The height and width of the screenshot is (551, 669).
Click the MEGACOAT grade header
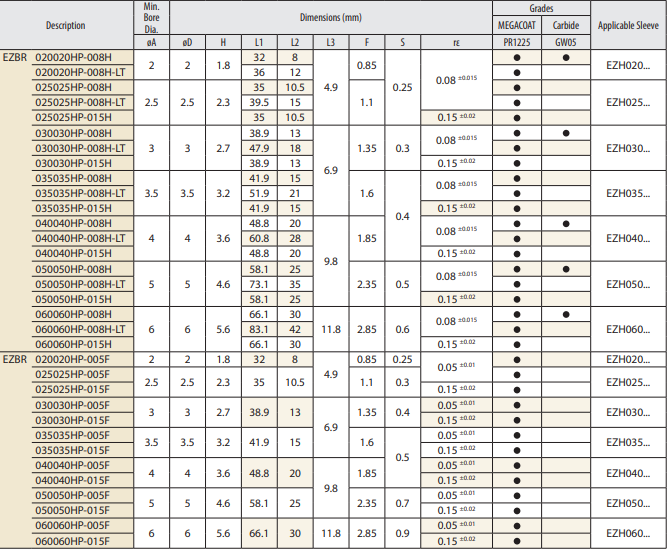(517, 25)
